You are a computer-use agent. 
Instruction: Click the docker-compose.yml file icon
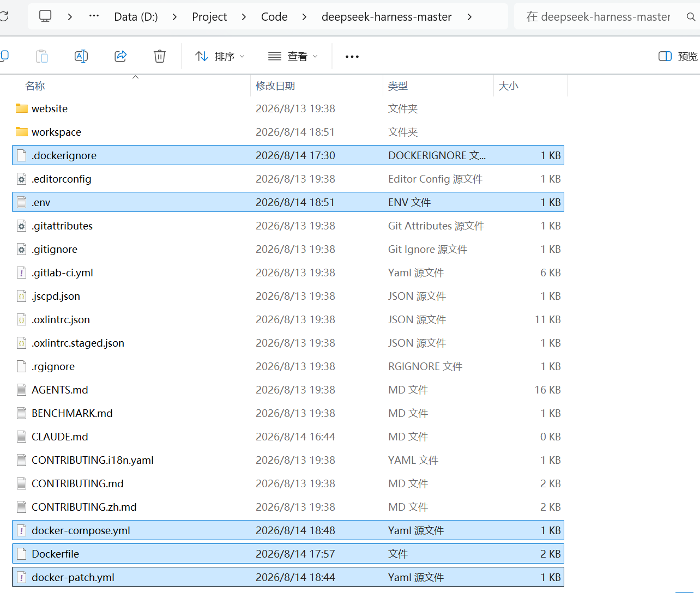pos(22,530)
